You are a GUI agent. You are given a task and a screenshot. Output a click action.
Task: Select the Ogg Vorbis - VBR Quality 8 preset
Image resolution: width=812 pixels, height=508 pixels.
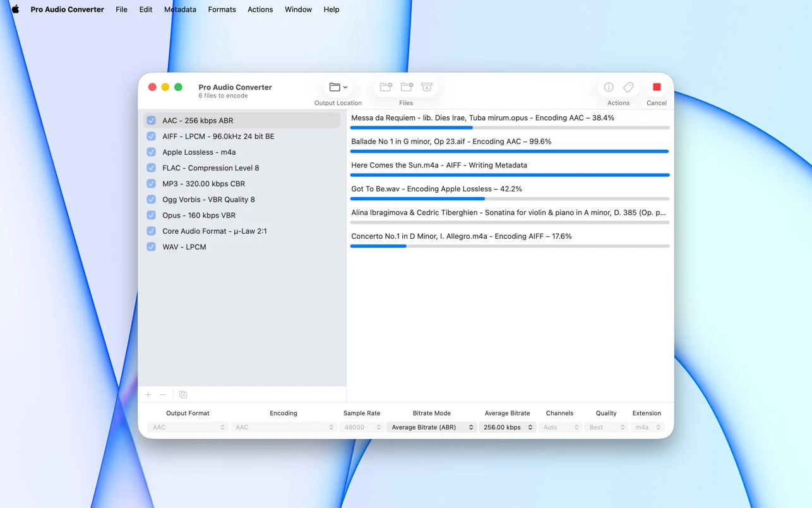tap(242, 200)
